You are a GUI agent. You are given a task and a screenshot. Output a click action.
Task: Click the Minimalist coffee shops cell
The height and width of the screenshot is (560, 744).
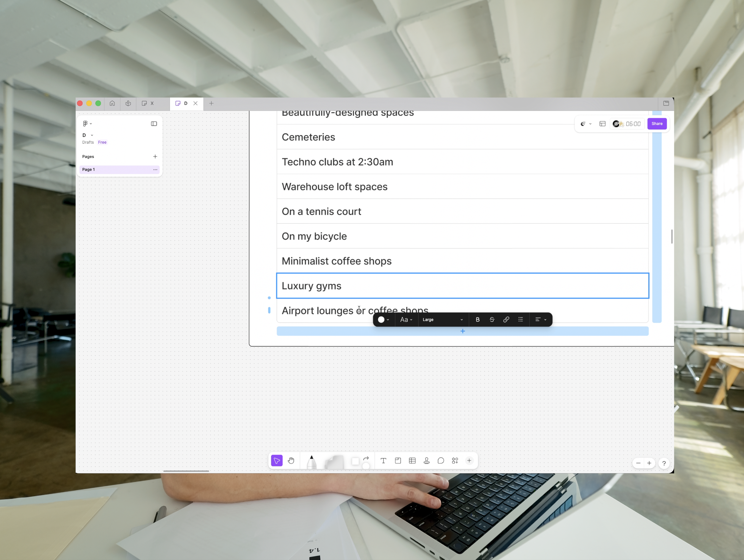[462, 261]
